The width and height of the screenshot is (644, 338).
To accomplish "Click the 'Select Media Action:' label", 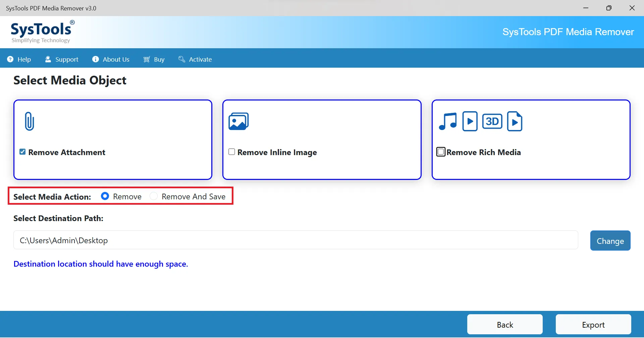I will point(52,197).
